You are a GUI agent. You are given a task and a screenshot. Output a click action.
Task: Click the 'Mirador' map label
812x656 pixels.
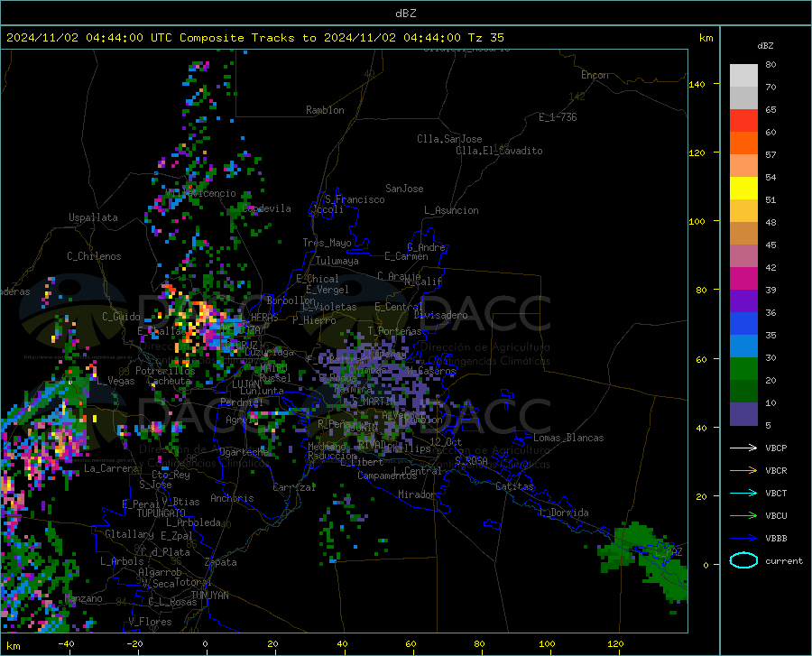[417, 494]
